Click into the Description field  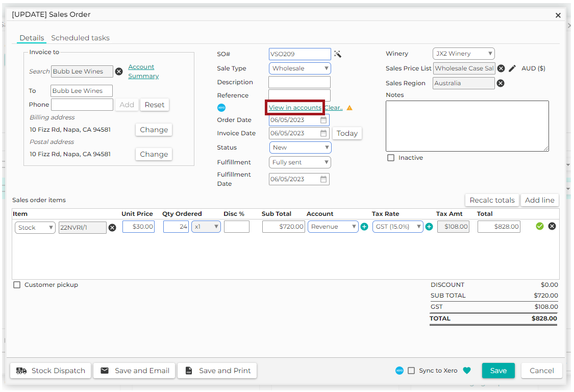300,82
